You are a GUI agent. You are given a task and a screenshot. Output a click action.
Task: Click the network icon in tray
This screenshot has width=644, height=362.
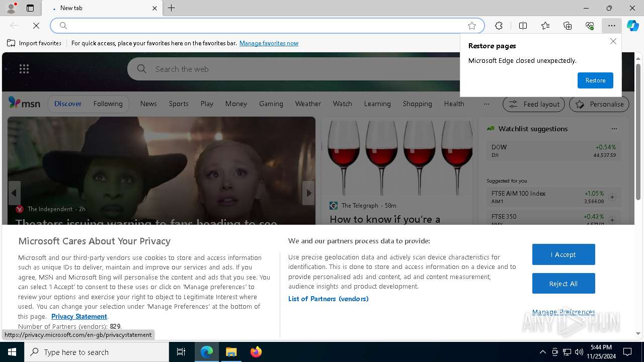[567, 352]
